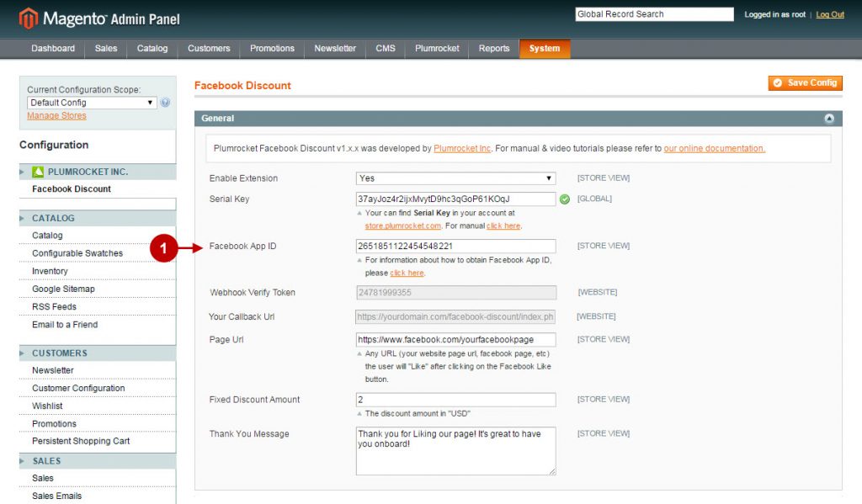This screenshot has height=504, width=862.
Task: Open the CMS menu
Action: coord(386,48)
